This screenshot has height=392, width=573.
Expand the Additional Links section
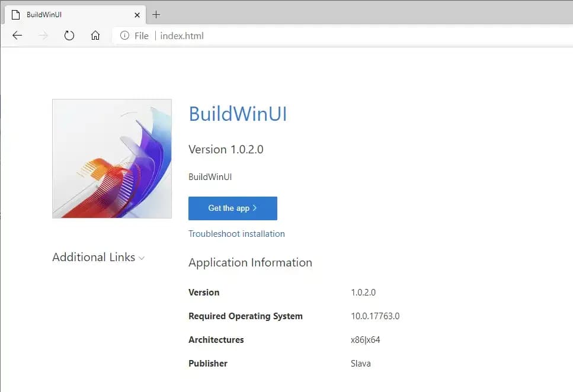[x=98, y=257]
